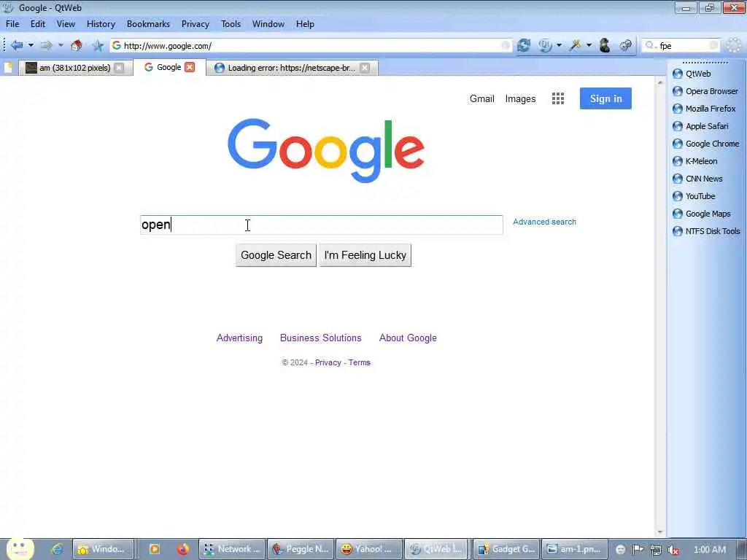Click the private browsing figure icon
Screen dimensions: 747x560
(x=605, y=46)
